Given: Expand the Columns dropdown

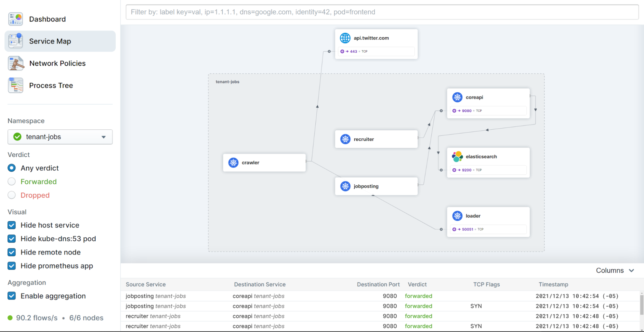Looking at the screenshot, I should pos(615,271).
